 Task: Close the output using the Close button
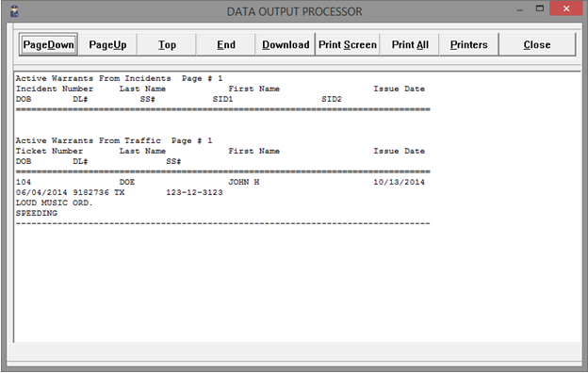[x=537, y=44]
